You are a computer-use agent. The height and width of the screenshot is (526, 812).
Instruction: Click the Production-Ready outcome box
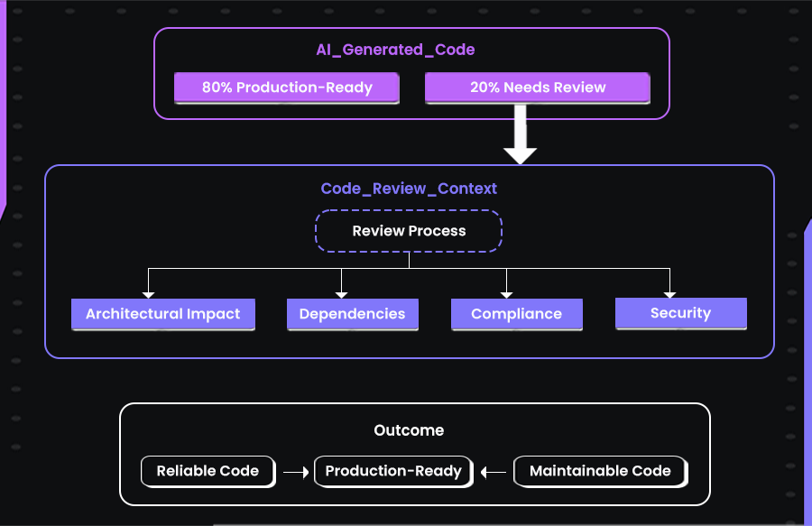392,471
